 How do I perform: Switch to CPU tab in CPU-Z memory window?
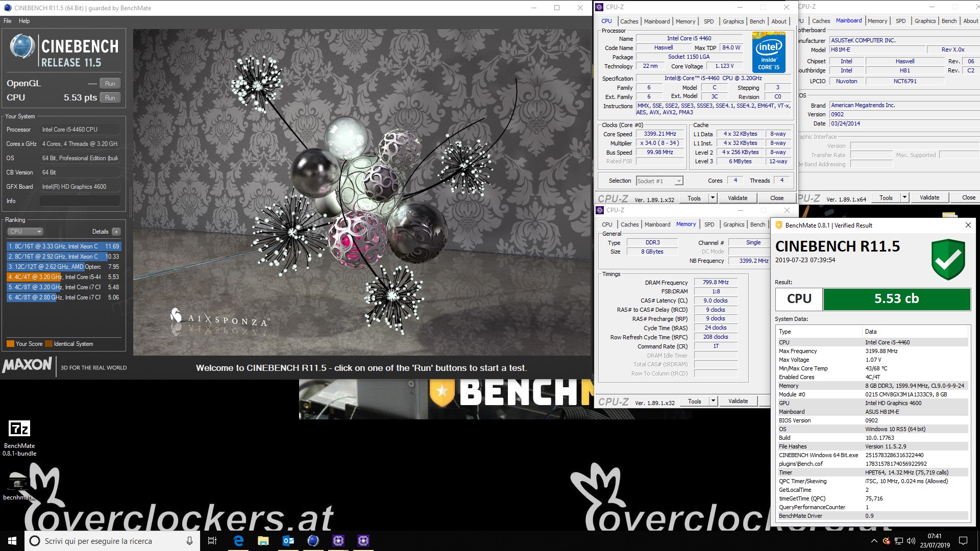pyautogui.click(x=607, y=224)
